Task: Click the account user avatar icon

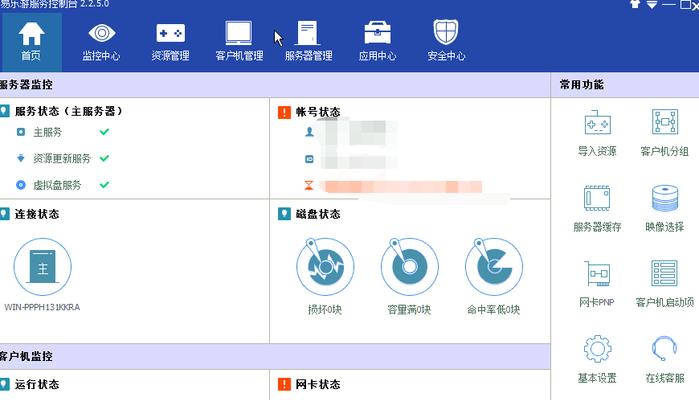Action: point(309,132)
